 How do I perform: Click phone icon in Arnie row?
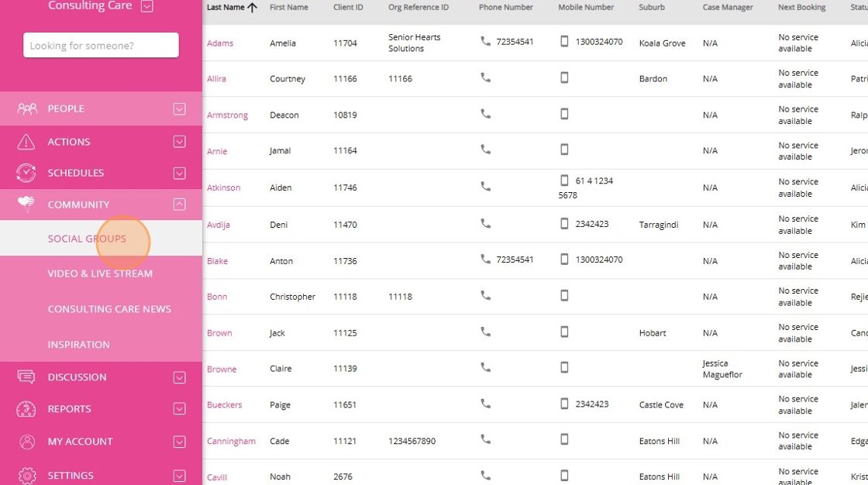(485, 150)
